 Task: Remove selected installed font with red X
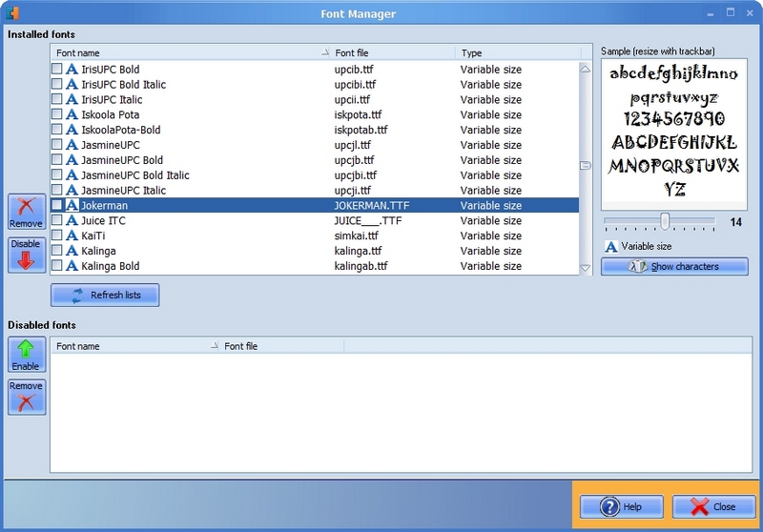click(x=27, y=212)
